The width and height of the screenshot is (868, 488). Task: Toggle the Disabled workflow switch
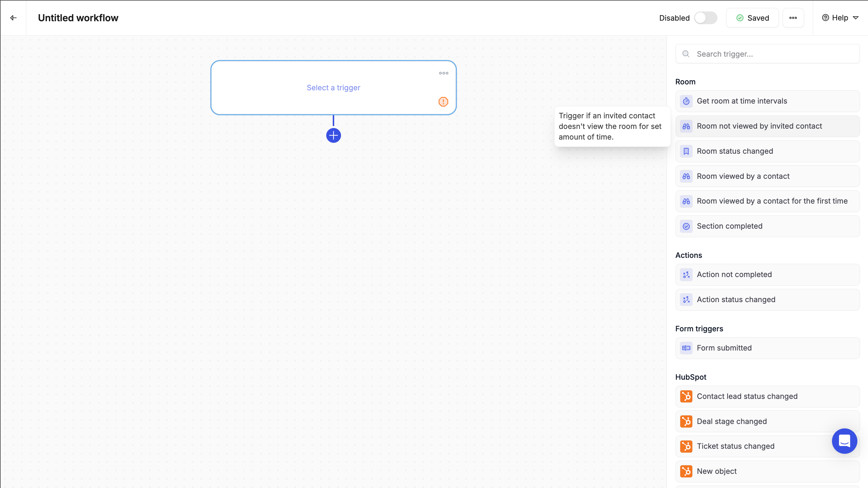[x=706, y=18]
